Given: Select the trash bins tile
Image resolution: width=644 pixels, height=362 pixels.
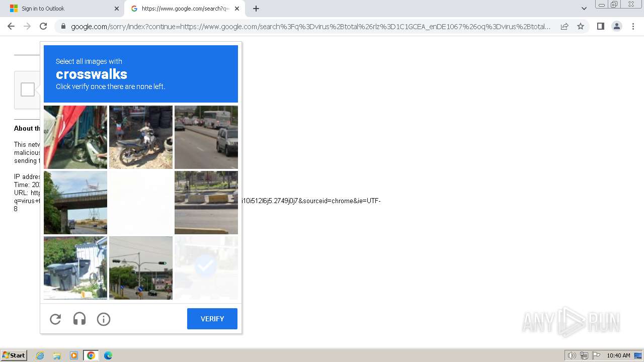Looking at the screenshot, I should [75, 268].
